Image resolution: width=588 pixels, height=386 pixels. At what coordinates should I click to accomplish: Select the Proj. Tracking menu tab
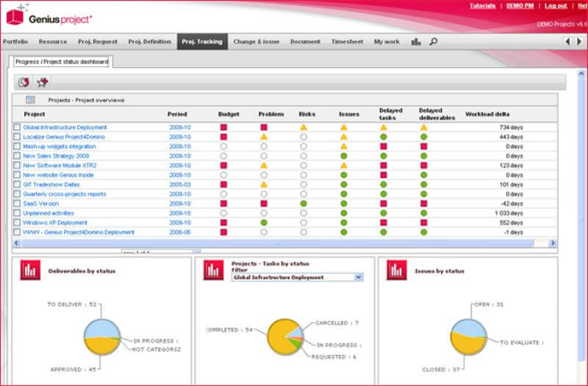pos(202,42)
